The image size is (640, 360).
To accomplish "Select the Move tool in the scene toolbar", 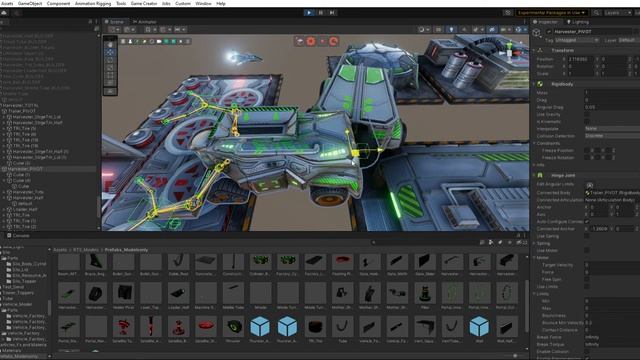I will (x=110, y=52).
